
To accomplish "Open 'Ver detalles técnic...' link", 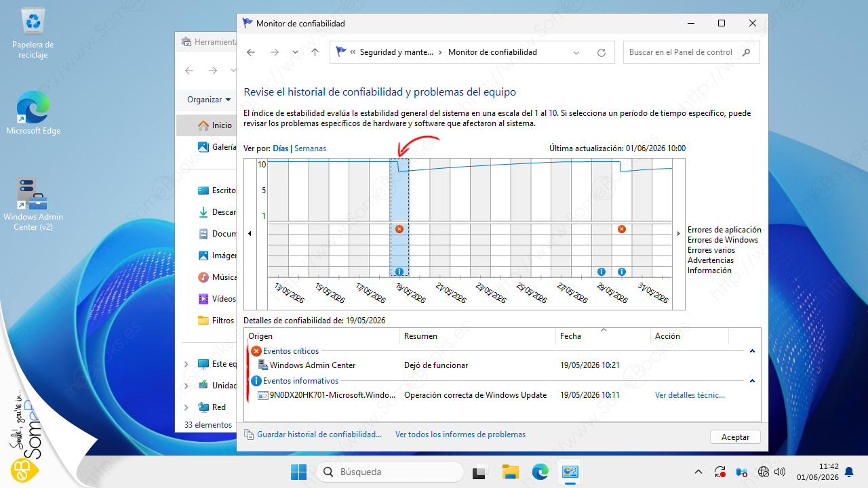I will click(x=690, y=395).
